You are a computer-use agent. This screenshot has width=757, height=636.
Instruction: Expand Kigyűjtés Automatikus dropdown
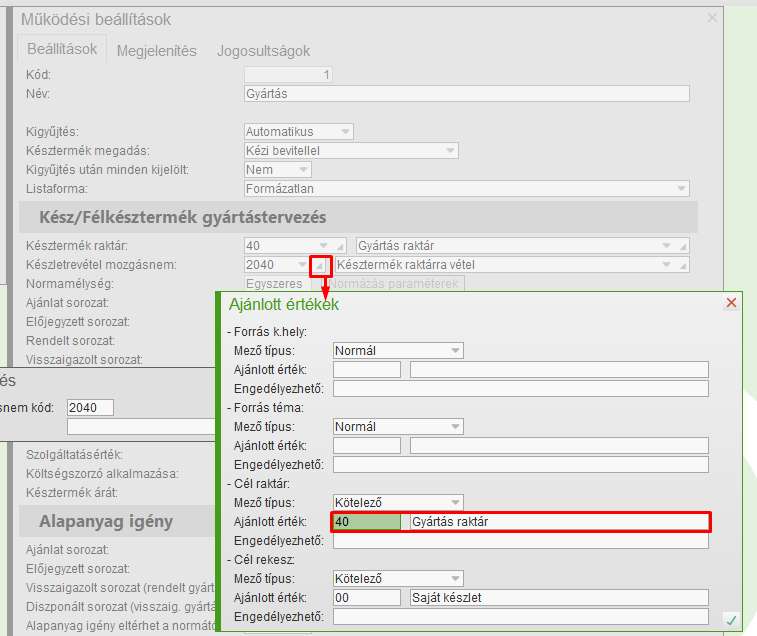345,131
